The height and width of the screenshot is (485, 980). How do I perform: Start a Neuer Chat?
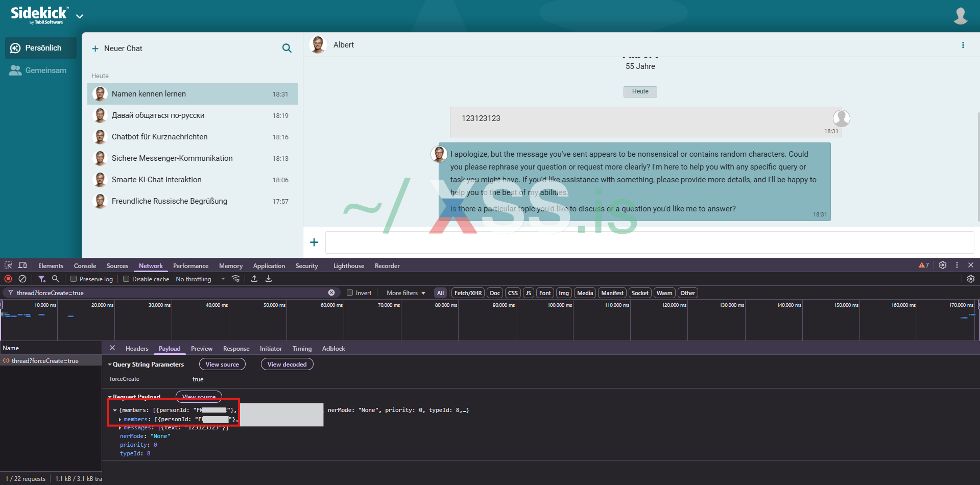[117, 48]
